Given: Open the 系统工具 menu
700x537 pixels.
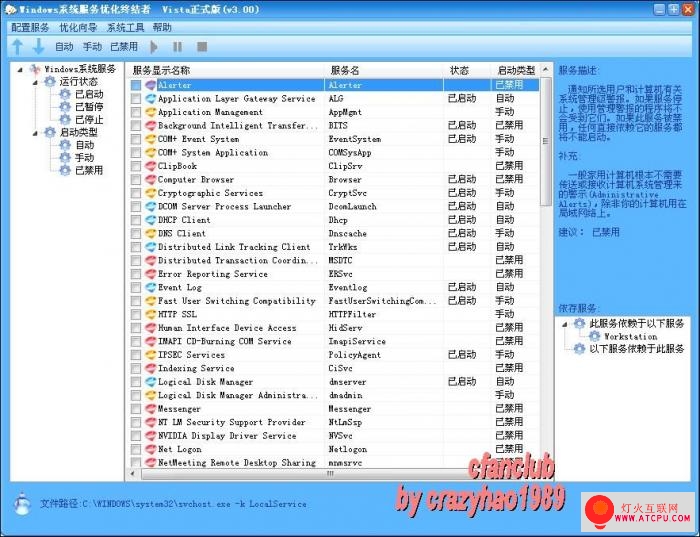Looking at the screenshot, I should pyautogui.click(x=125, y=28).
